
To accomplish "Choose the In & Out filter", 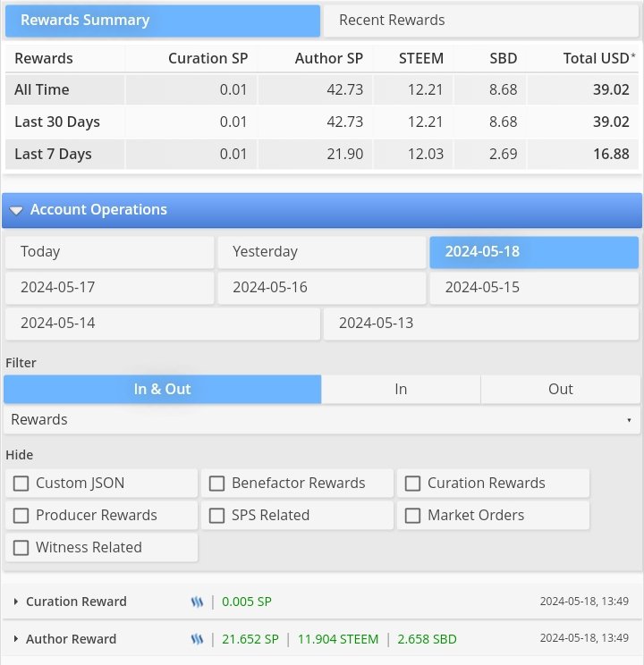I will (162, 389).
